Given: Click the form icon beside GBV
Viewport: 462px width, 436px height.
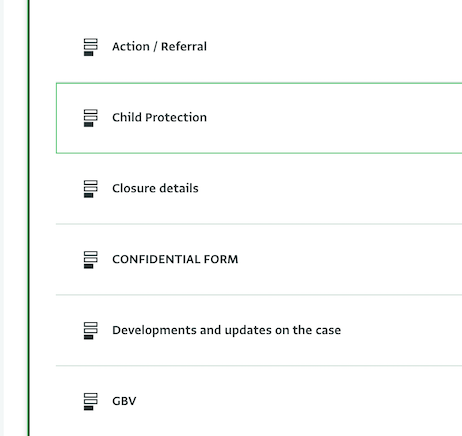Looking at the screenshot, I should coord(90,402).
